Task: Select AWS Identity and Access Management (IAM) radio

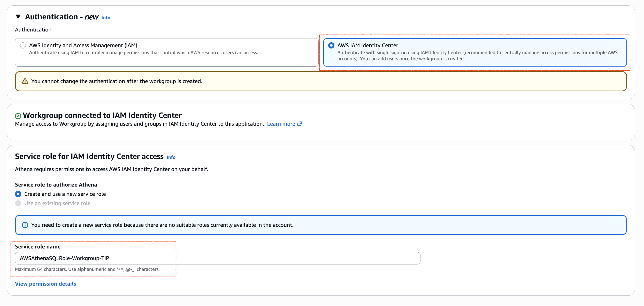Action: click(23, 45)
